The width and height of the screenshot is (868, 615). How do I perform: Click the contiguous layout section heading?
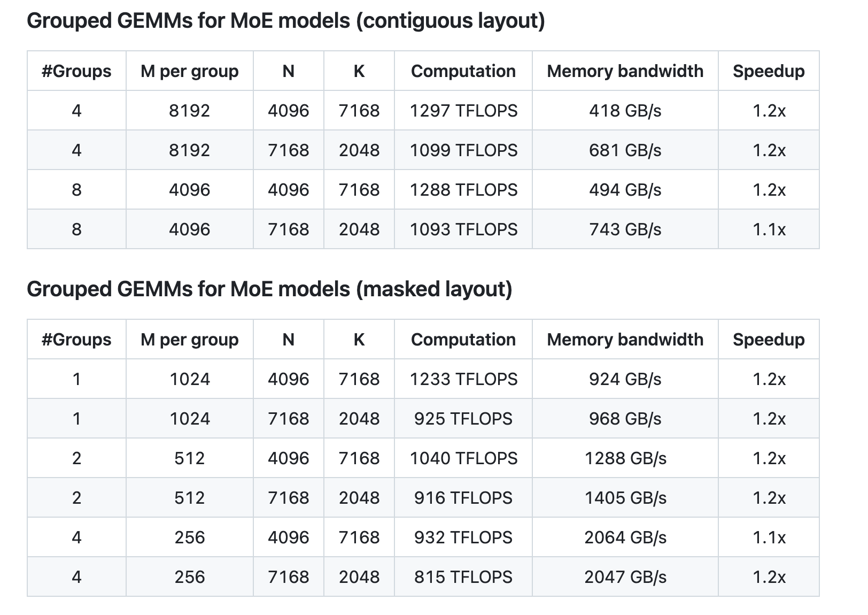point(285,21)
